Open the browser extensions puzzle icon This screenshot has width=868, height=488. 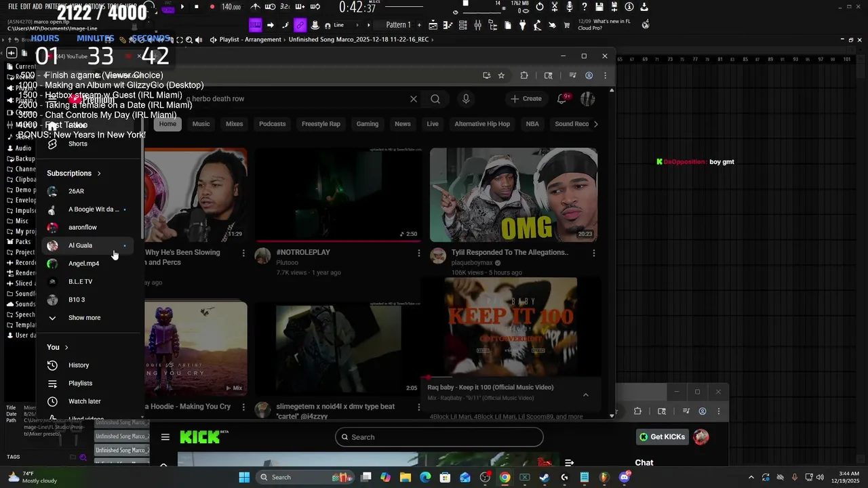coord(524,75)
